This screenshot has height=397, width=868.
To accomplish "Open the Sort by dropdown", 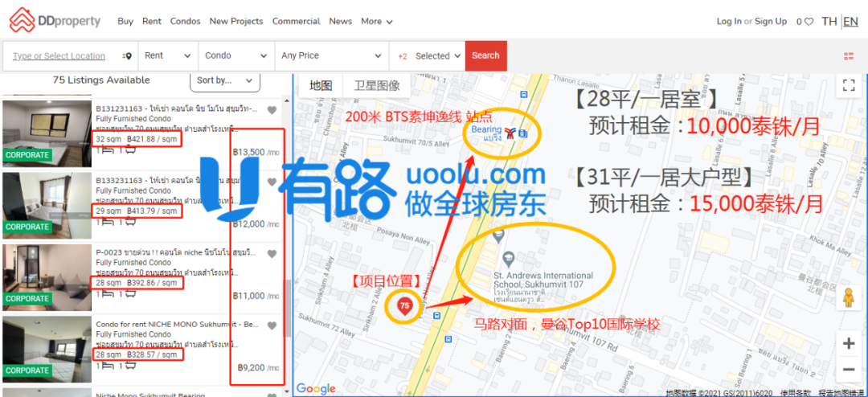I will tap(225, 81).
